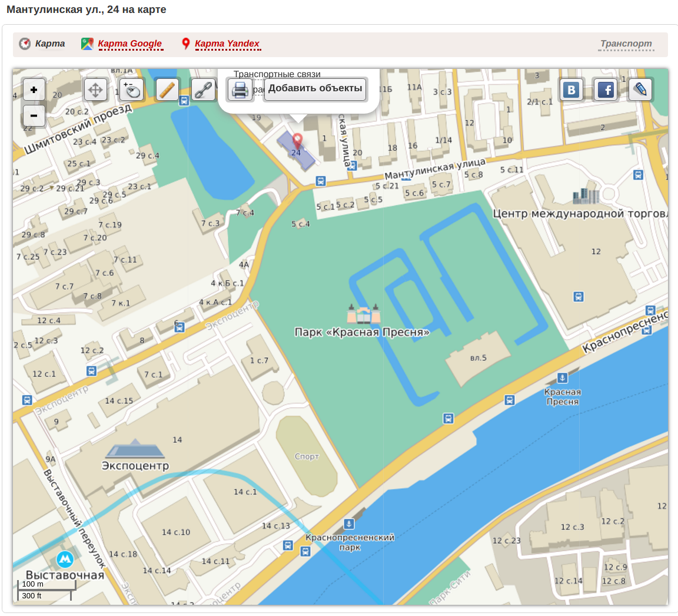Open the permalink chain tool
This screenshot has height=616, width=678.
[x=203, y=90]
